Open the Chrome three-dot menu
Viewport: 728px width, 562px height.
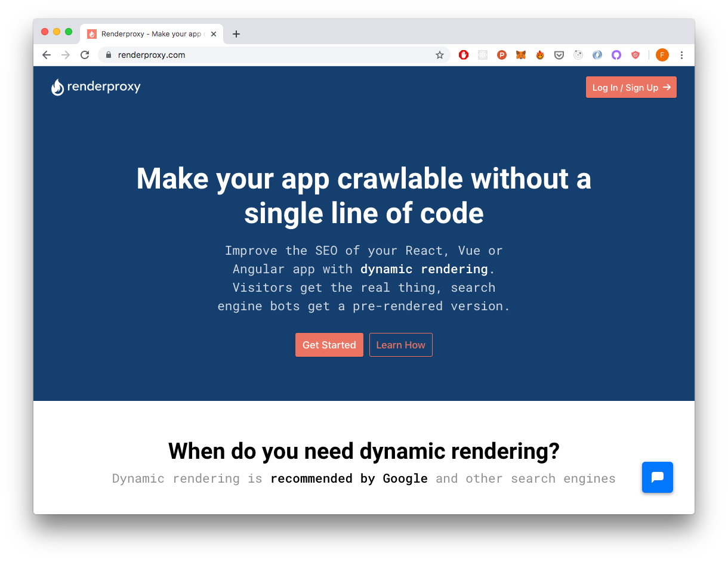[x=681, y=54]
